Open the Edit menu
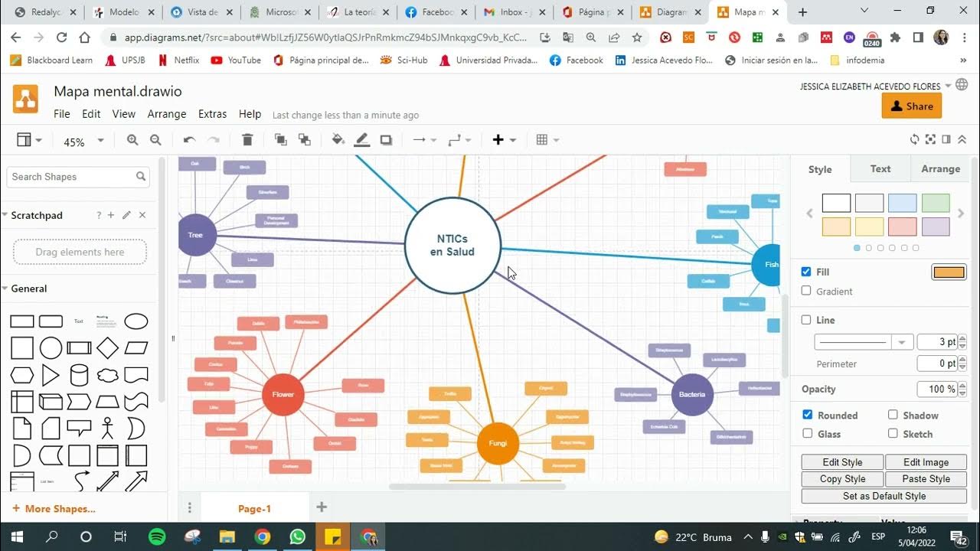Viewport: 980px width, 551px height. [x=91, y=114]
